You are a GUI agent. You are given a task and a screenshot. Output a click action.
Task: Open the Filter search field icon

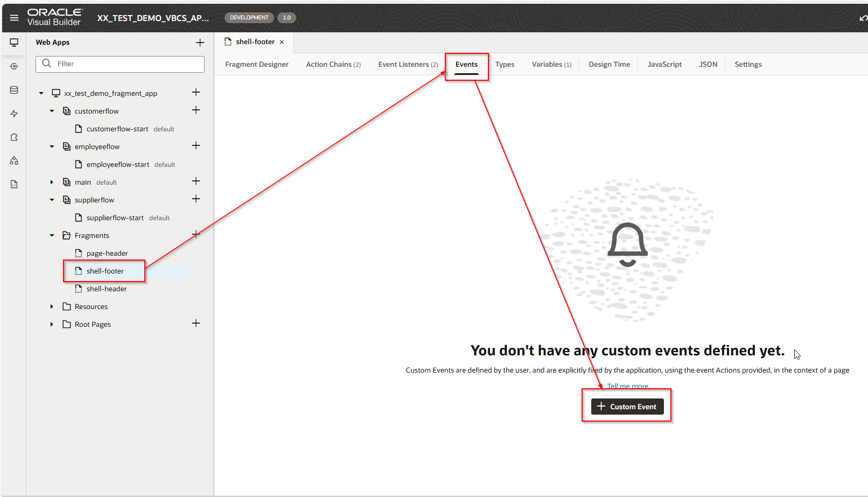(x=46, y=64)
